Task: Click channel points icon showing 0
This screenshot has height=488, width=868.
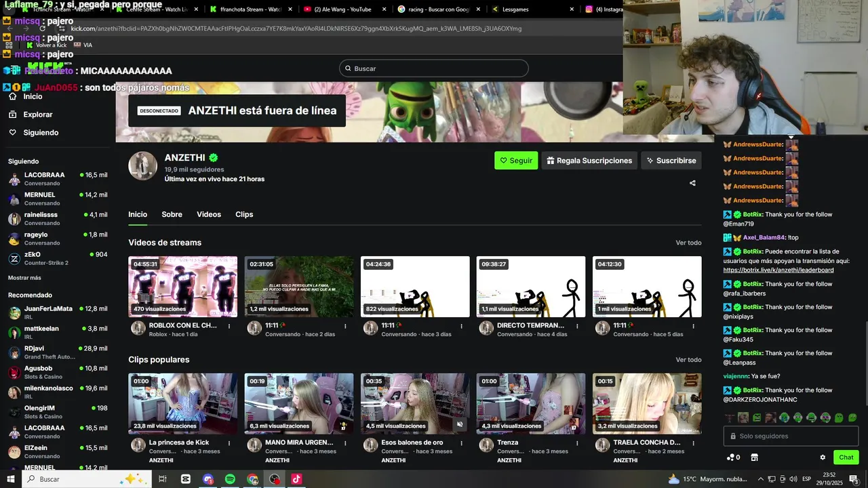Action: [733, 457]
